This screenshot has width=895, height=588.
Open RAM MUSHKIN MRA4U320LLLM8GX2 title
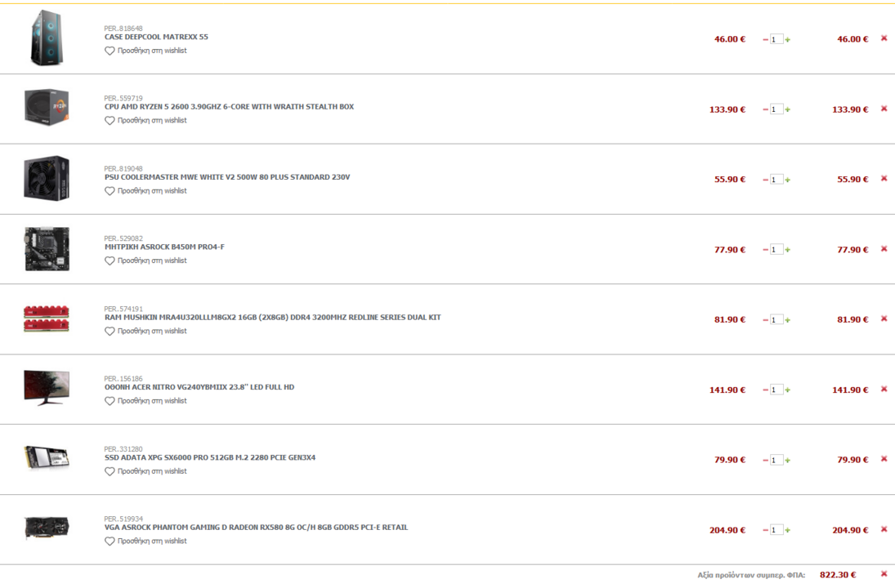click(273, 318)
